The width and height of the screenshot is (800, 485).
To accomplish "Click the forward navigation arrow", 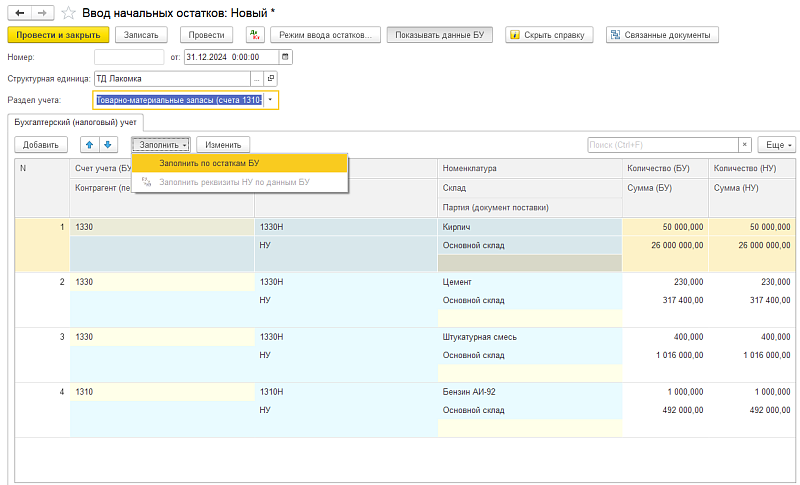I will [x=41, y=12].
